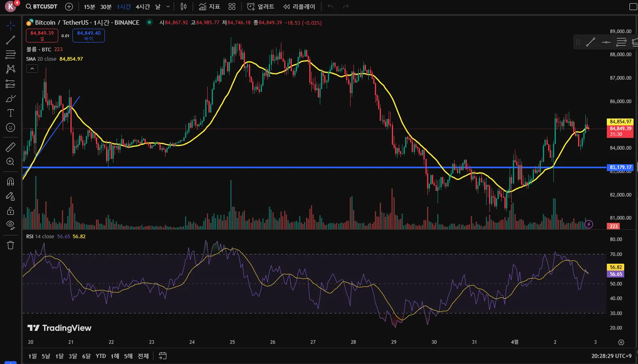
Task: Select the trend line drawing tool
Action: tap(11, 40)
